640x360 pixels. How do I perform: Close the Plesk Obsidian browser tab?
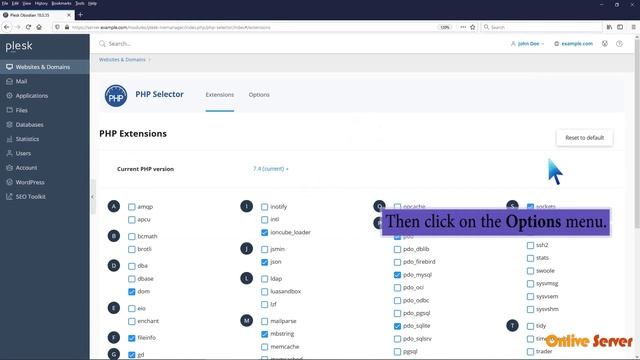pyautogui.click(x=69, y=15)
